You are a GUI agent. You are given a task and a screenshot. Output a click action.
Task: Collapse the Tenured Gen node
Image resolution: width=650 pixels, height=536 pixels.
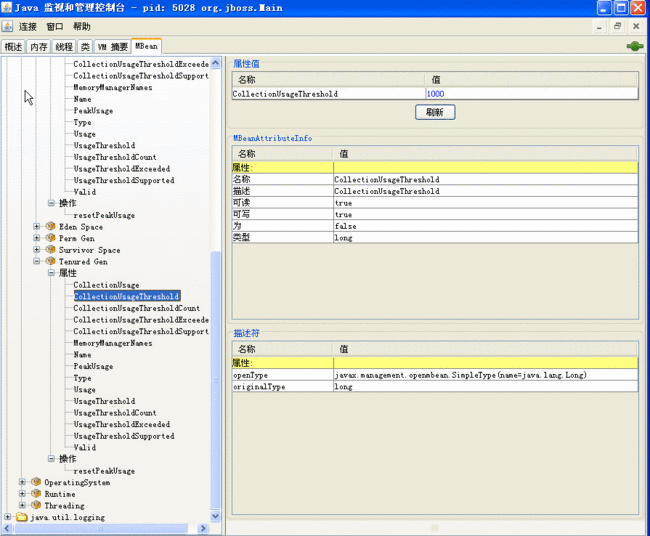tap(36, 261)
